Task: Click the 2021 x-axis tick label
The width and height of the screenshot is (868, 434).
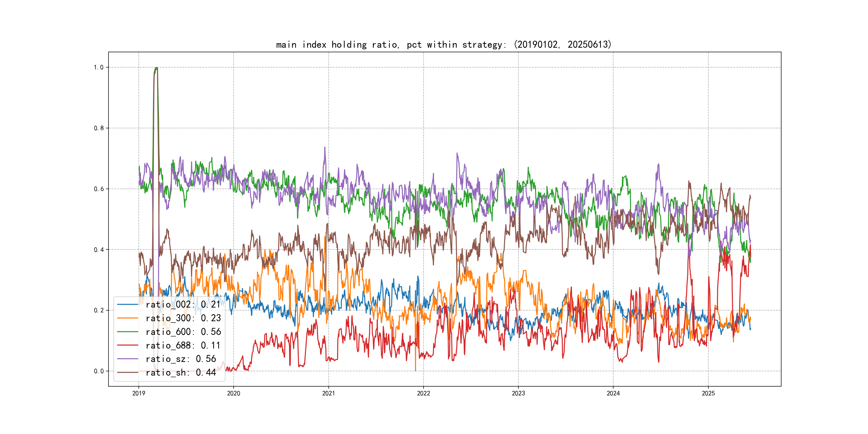Action: click(328, 393)
